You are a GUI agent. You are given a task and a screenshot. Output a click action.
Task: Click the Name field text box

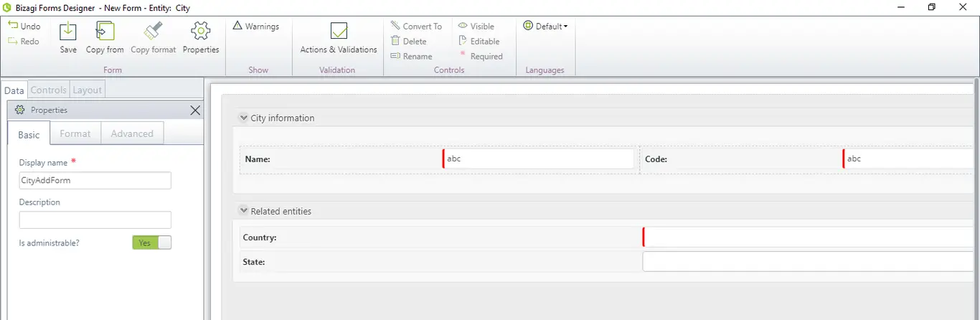click(539, 159)
